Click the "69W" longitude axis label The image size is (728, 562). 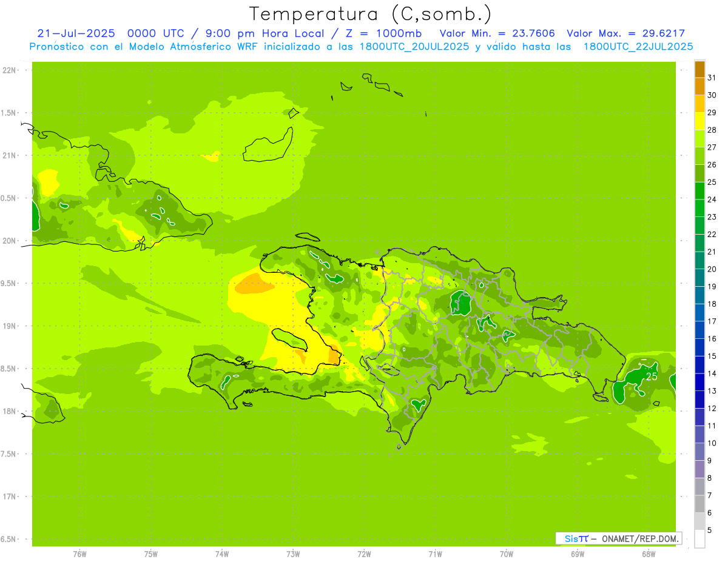(x=578, y=554)
